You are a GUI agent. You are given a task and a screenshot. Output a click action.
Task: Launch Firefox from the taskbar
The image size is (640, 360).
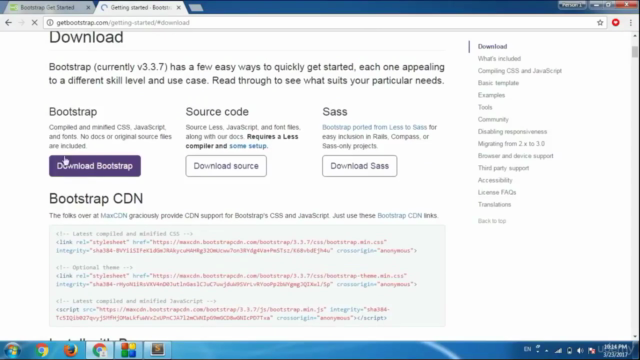[x=71, y=350]
